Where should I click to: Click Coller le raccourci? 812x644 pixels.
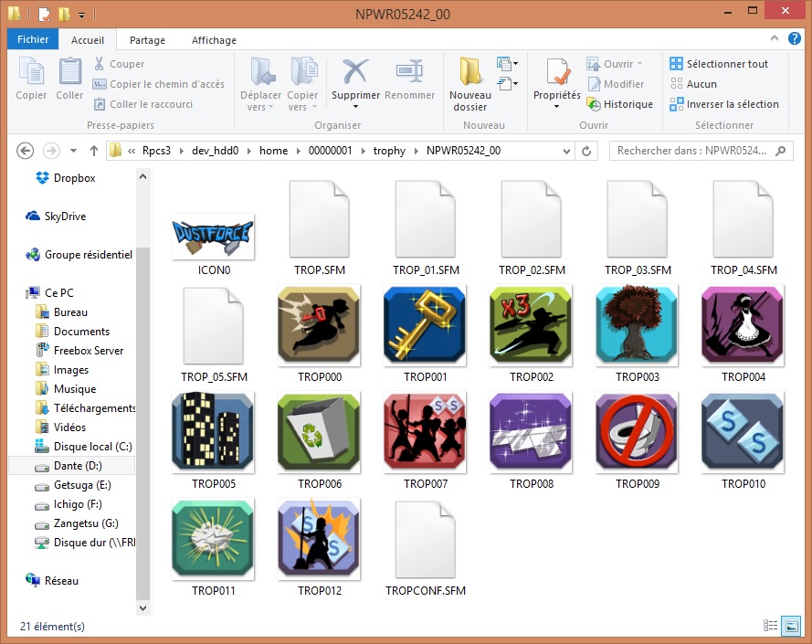[142, 104]
